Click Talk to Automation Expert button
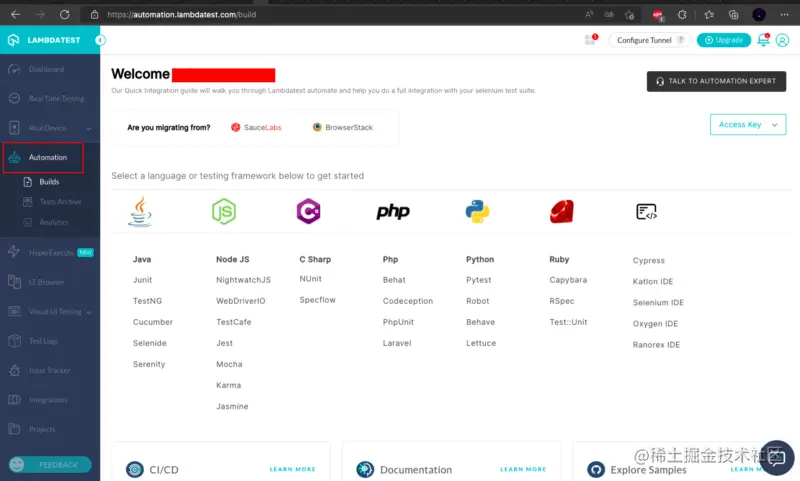Image resolution: width=800 pixels, height=481 pixels. click(716, 81)
